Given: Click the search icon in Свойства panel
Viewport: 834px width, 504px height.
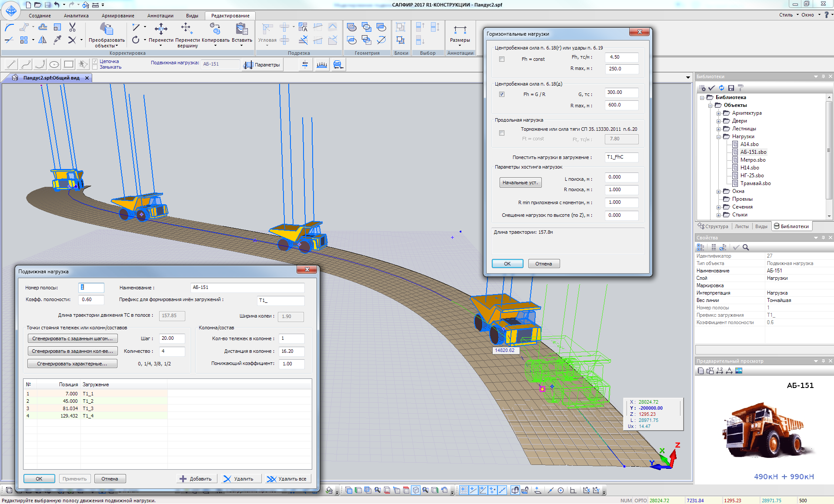Looking at the screenshot, I should click(746, 247).
